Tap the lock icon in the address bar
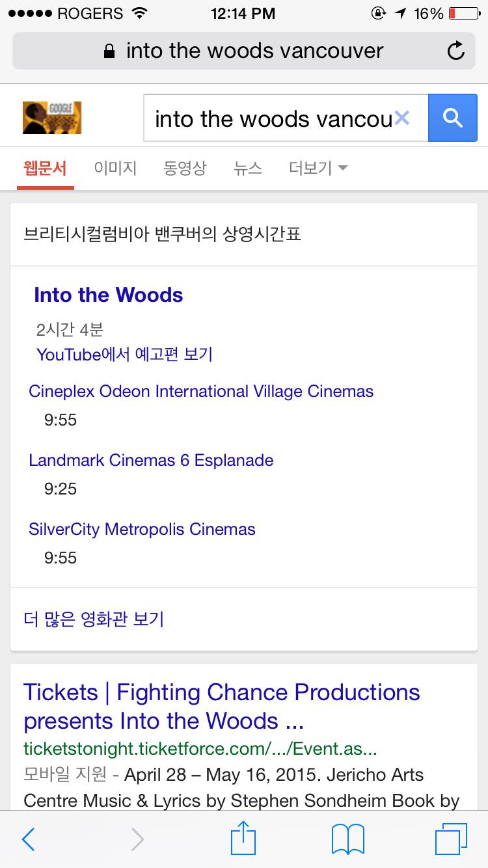Viewport: 488px width, 868px height. [110, 51]
